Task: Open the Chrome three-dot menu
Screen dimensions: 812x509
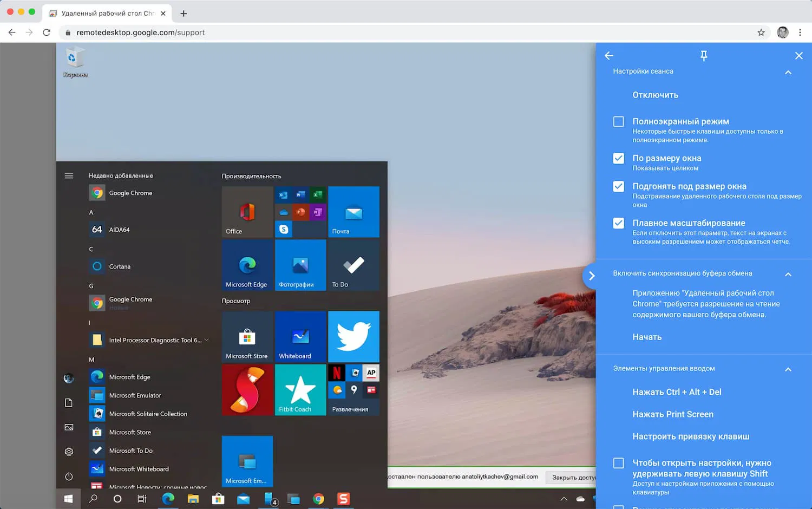Action: click(x=800, y=32)
